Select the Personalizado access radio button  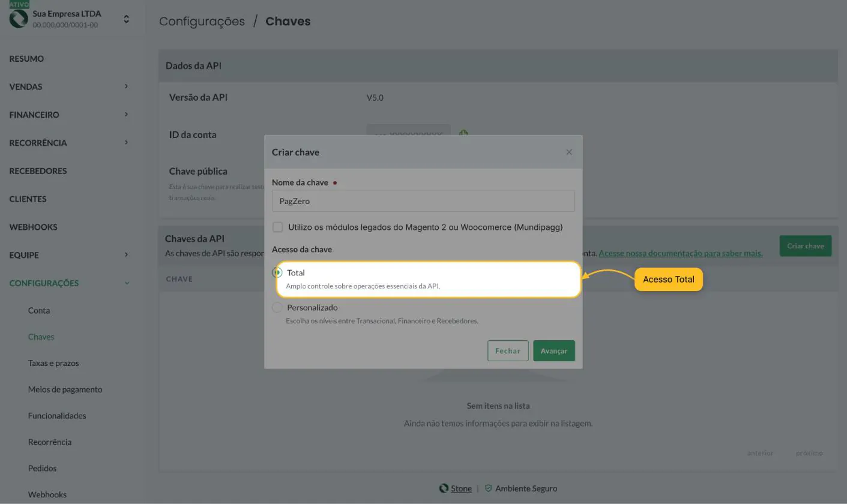(x=277, y=307)
